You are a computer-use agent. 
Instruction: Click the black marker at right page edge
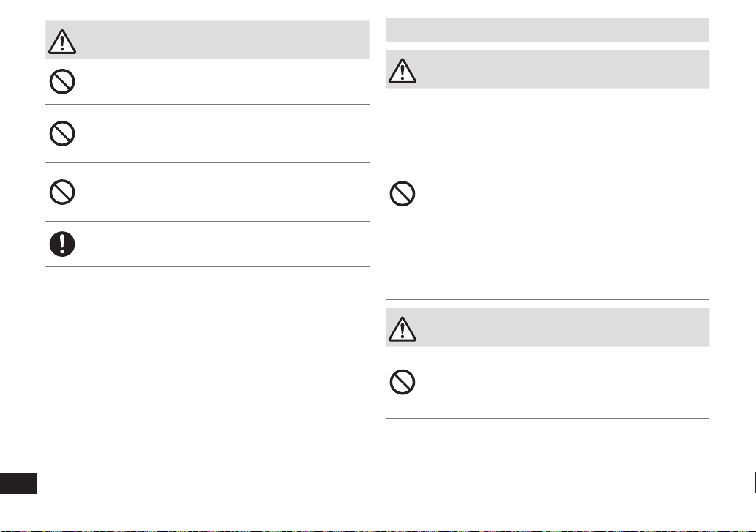click(x=755, y=482)
